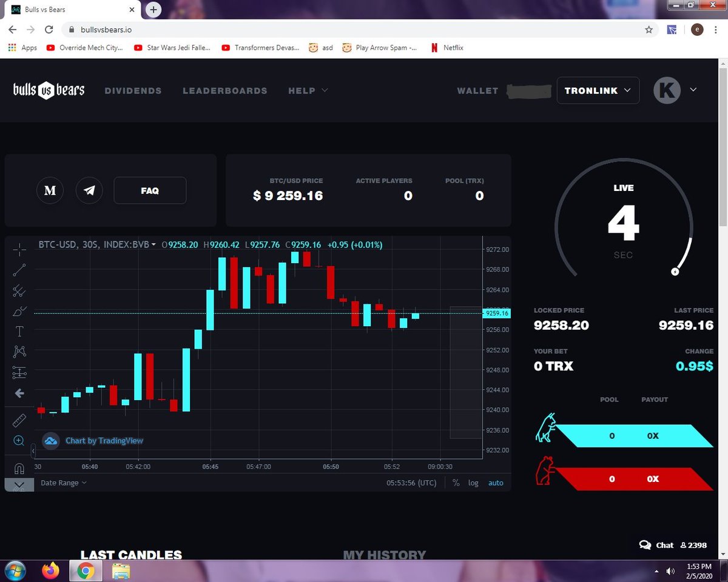Image resolution: width=728 pixels, height=582 pixels.
Task: Select the XABCD pattern tool
Action: pos(19,352)
